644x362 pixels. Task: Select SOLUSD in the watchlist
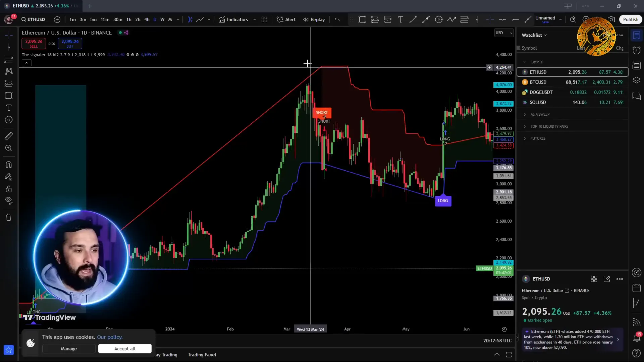[573, 102]
